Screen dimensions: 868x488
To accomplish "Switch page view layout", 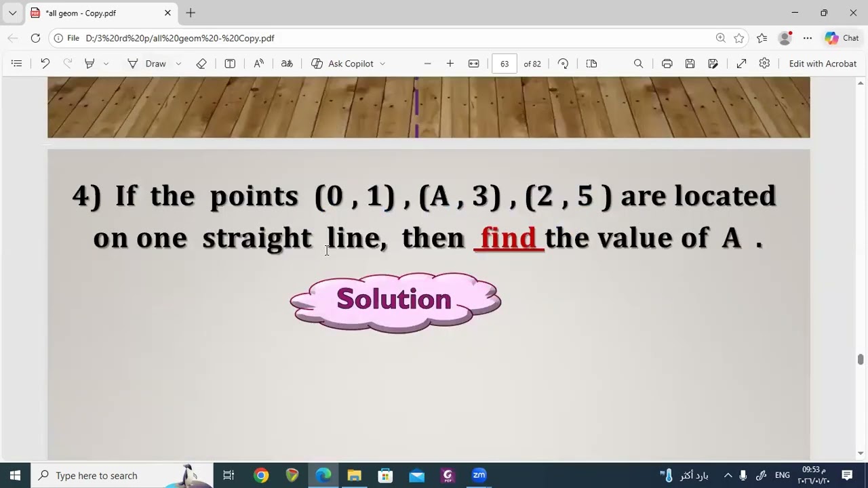I will click(x=591, y=64).
